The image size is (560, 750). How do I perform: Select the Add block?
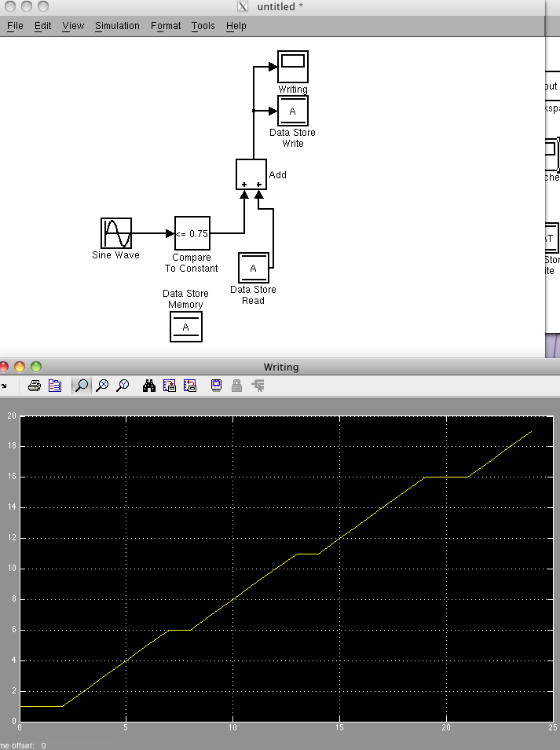coord(251,174)
